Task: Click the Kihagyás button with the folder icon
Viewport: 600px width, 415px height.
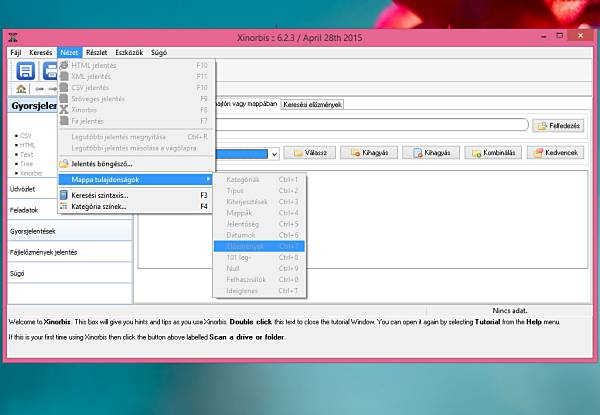Action: click(x=369, y=153)
